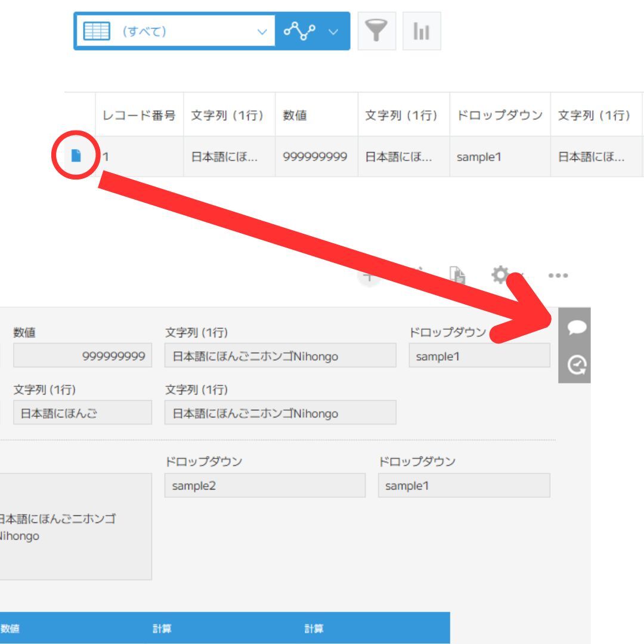Select record number 1 cell
Image resolution: width=644 pixels, height=644 pixels.
pyautogui.click(x=139, y=156)
